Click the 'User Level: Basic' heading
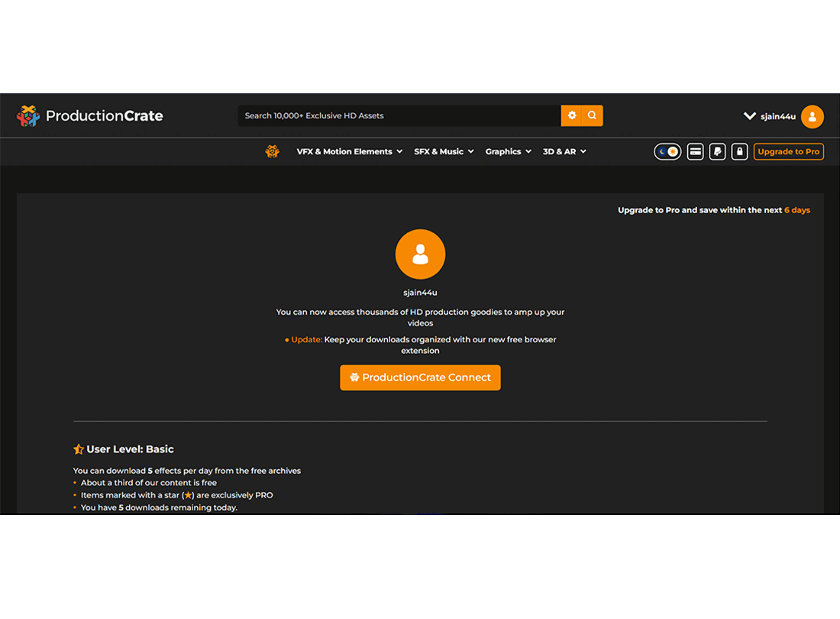 [x=130, y=449]
